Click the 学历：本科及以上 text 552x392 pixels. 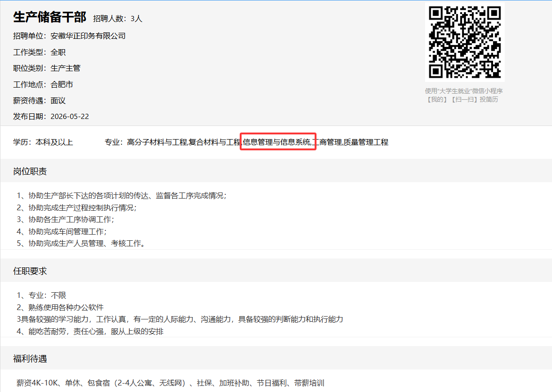(43, 142)
